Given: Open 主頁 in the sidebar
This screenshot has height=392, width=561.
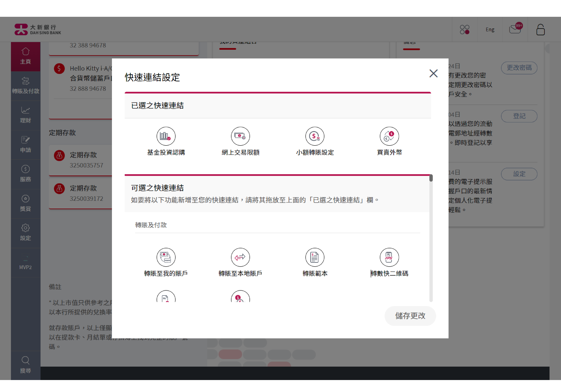Looking at the screenshot, I should click(25, 56).
